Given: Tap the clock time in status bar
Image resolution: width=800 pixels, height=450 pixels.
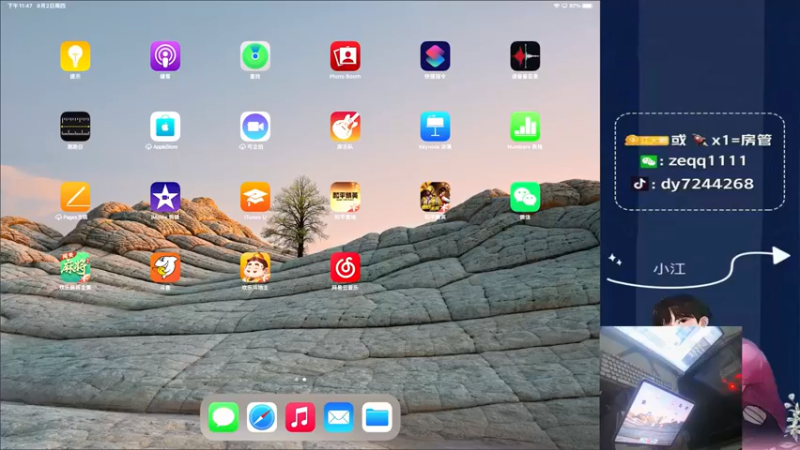Looking at the screenshot, I should (x=20, y=6).
